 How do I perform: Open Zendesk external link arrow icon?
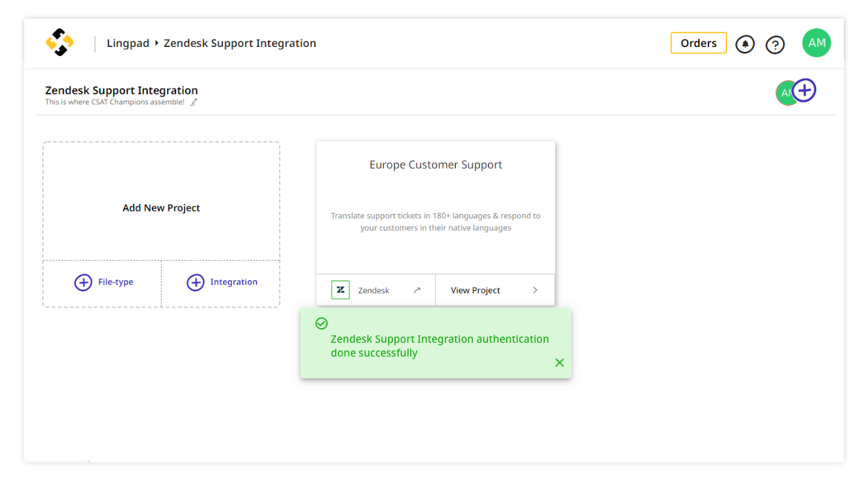(x=417, y=290)
